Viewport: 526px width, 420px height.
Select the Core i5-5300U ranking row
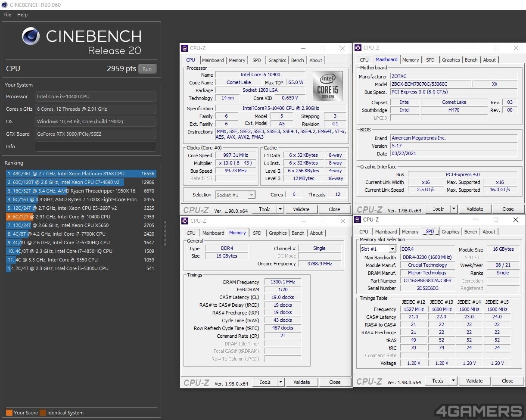[81, 268]
